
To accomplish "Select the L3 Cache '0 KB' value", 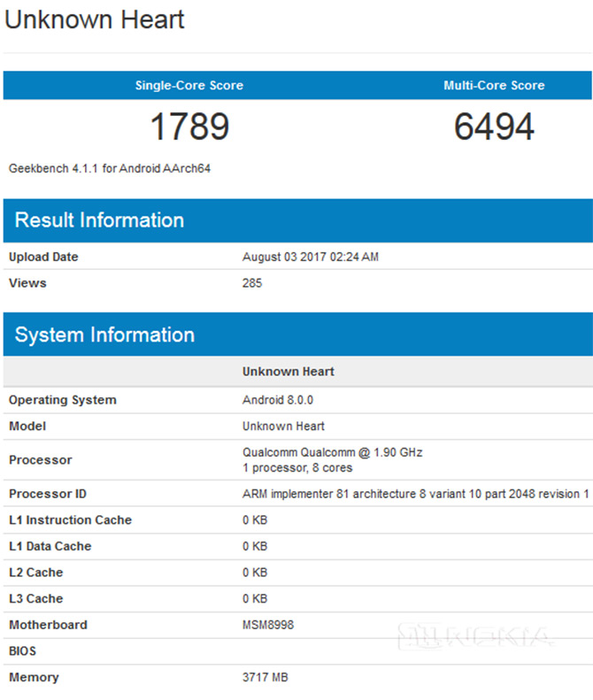I will [255, 598].
